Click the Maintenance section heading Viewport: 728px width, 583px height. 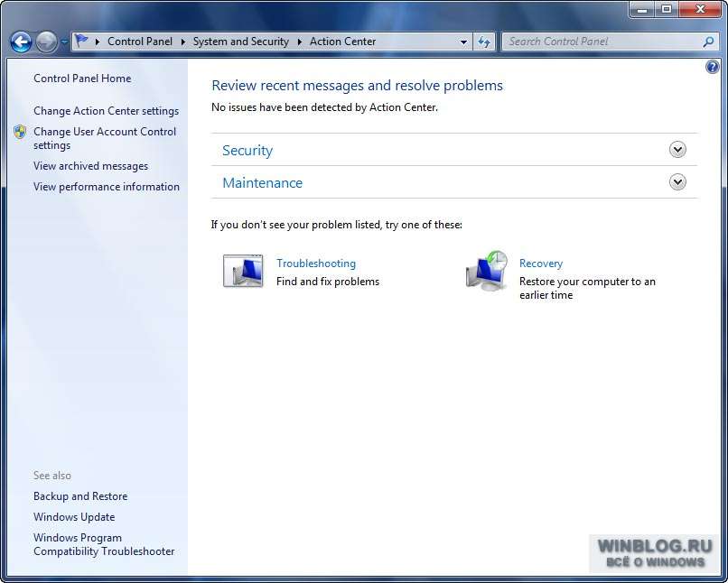click(262, 182)
